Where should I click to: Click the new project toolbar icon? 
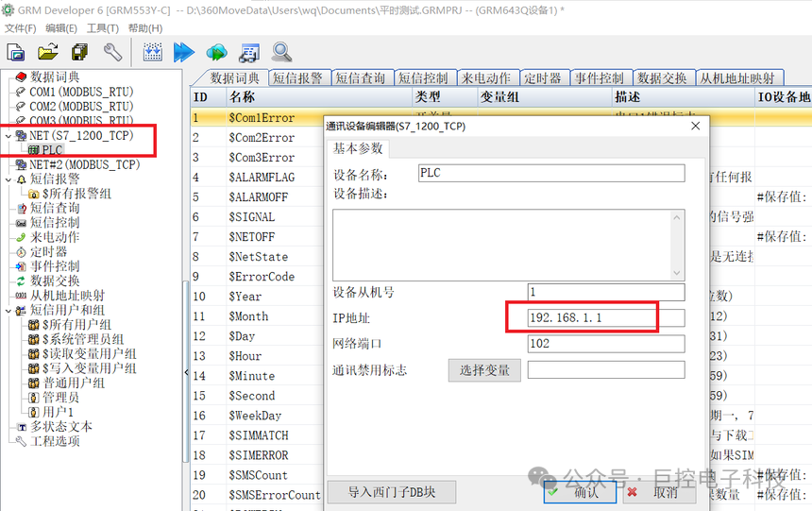pos(15,52)
